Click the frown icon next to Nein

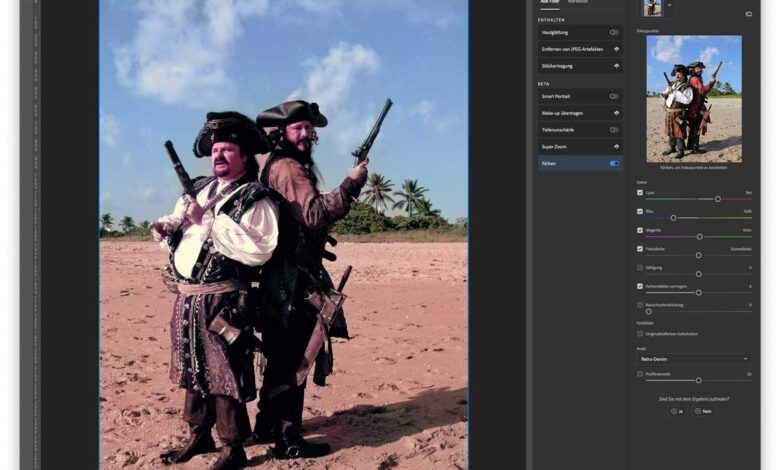coord(698,411)
